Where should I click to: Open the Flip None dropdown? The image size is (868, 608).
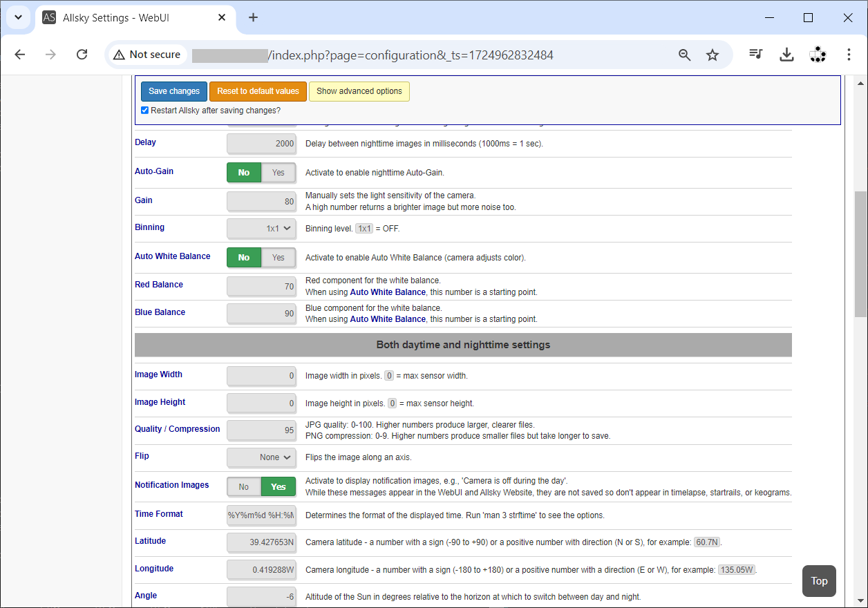coord(261,457)
